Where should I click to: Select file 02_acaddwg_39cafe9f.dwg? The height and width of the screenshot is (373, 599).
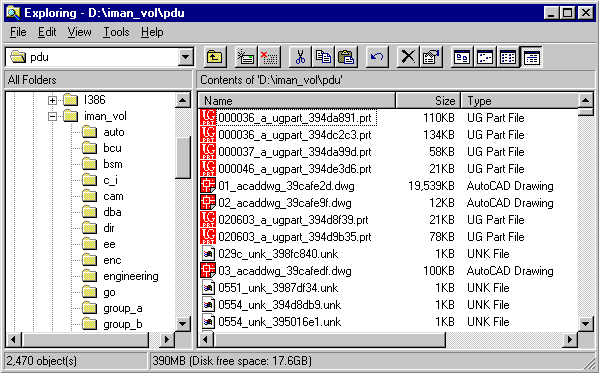coord(285,203)
